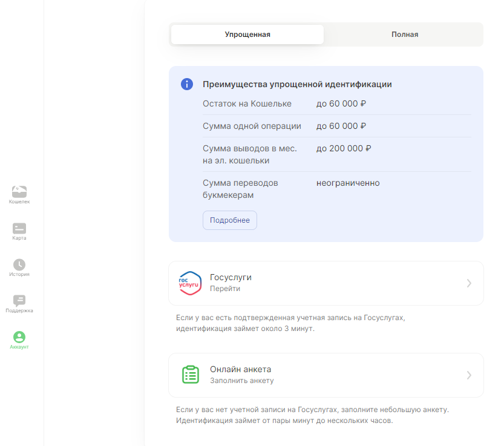504x446 pixels.
Task: Open the Карта card icon
Action: [19, 228]
